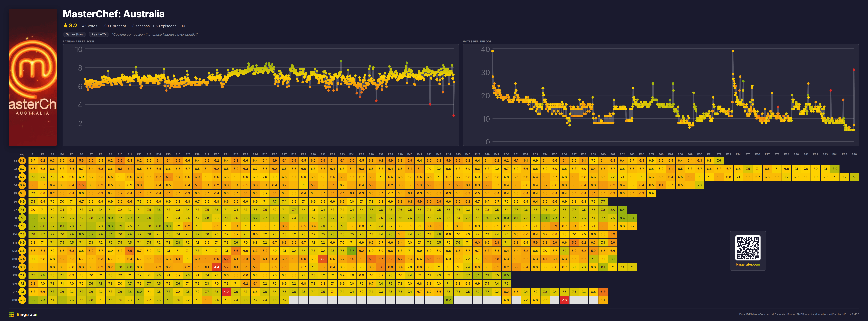Click the S18 average badge showing 6.8
This screenshot has height=321, width=868.
click(22, 300)
